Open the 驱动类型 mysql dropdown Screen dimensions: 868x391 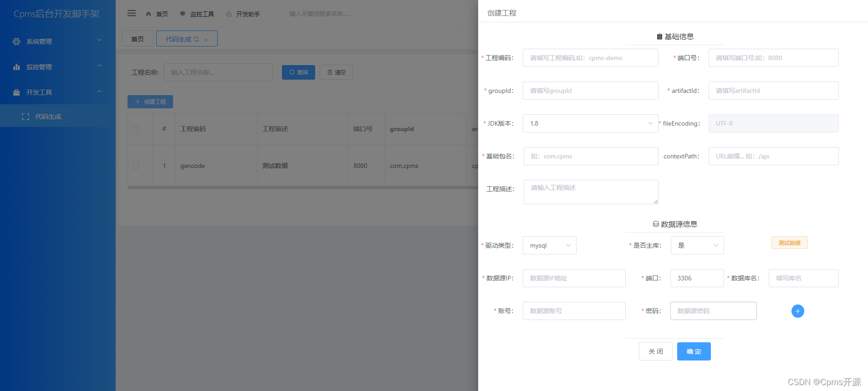[x=549, y=245]
